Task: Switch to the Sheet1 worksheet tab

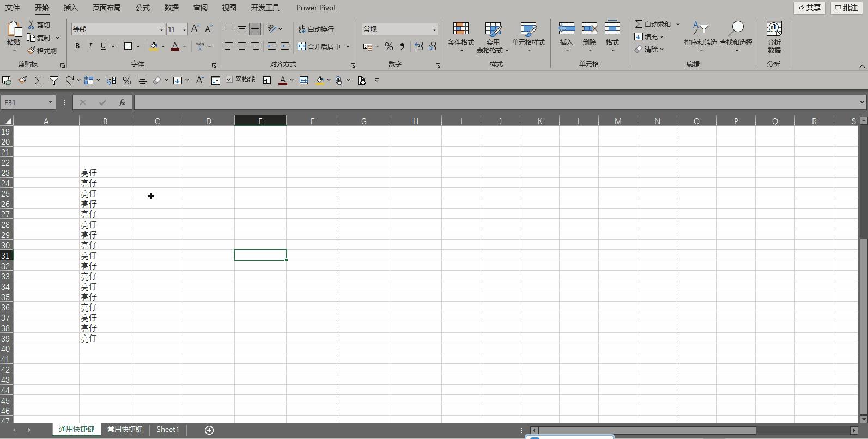Action: (167, 429)
